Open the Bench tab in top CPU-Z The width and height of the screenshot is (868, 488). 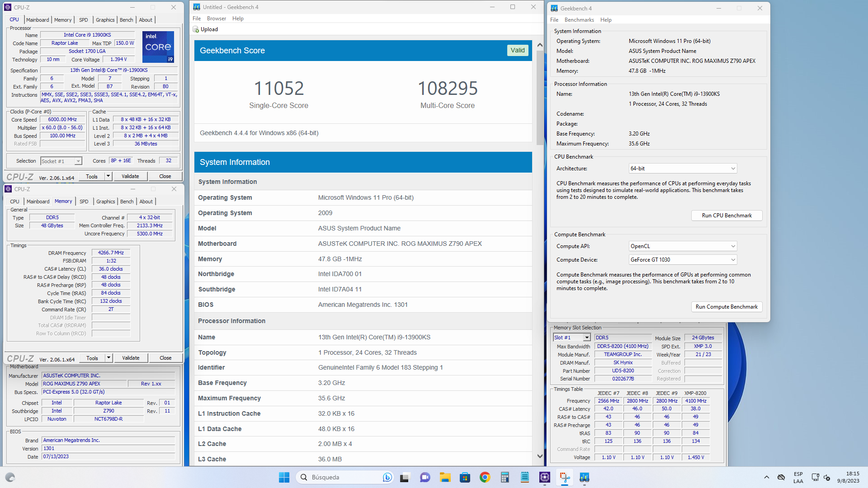(x=127, y=20)
